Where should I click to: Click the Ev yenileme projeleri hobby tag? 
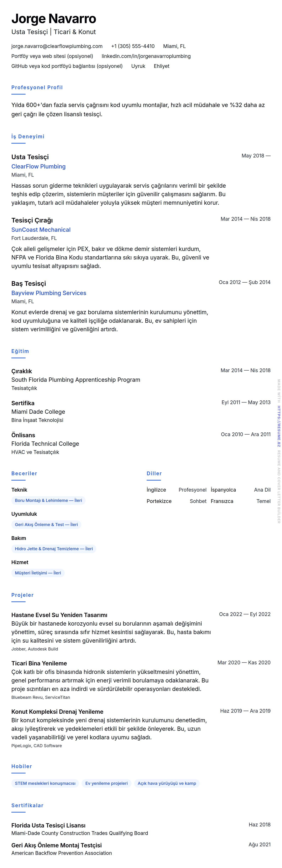click(x=106, y=783)
